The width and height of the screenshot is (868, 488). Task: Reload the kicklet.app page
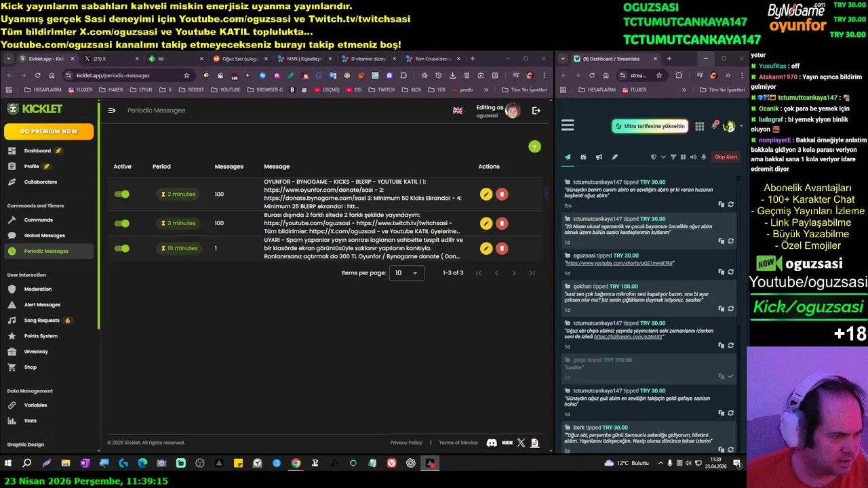(37, 76)
